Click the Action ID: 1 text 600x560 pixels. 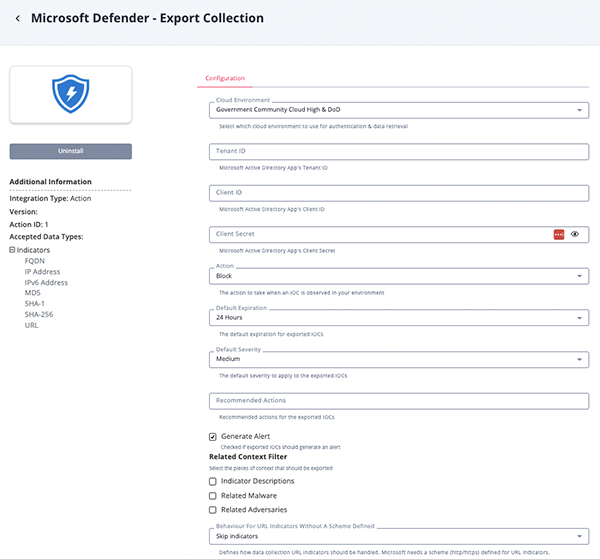tap(29, 224)
